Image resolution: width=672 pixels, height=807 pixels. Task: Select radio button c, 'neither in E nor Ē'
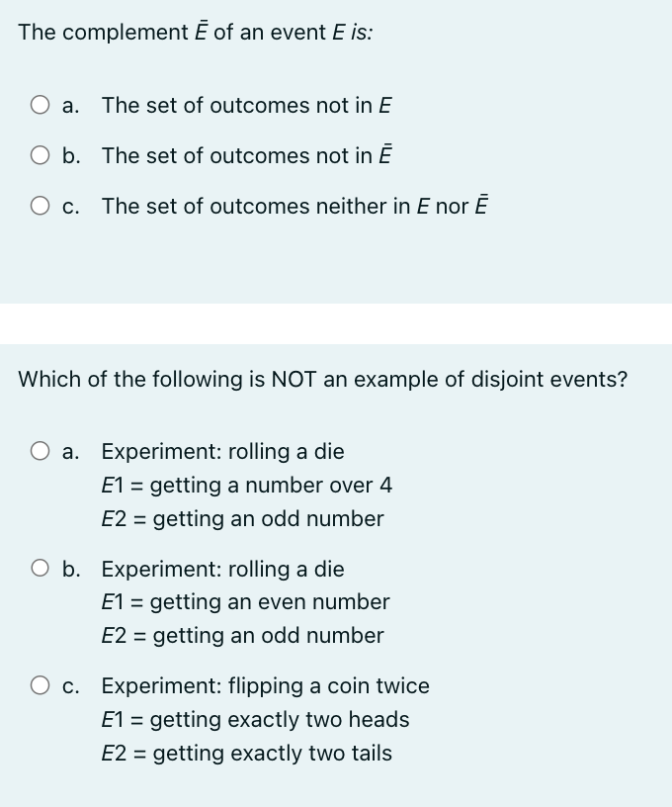click(x=40, y=206)
